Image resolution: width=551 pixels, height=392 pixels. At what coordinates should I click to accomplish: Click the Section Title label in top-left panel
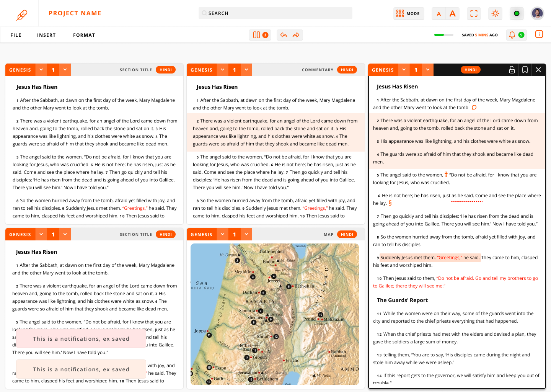pos(136,70)
